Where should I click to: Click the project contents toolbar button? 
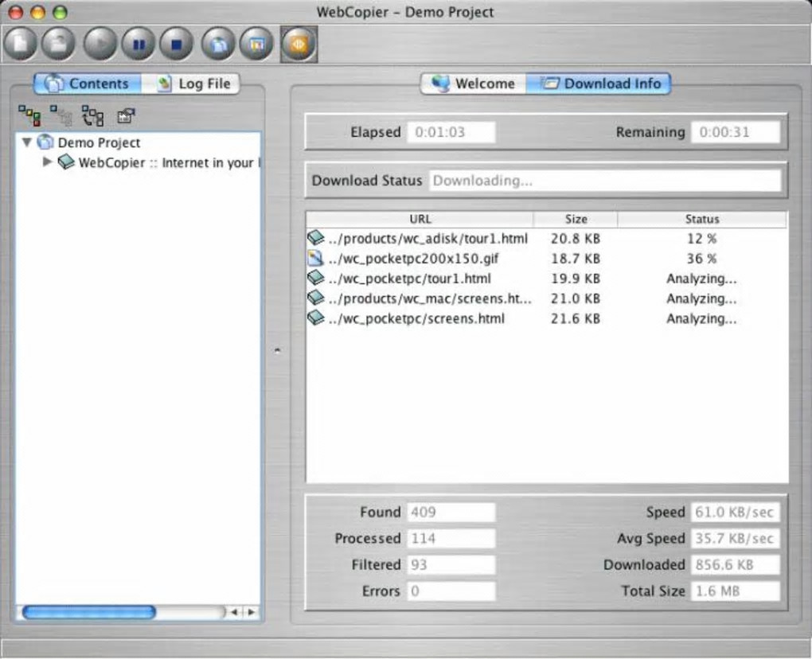pos(218,45)
